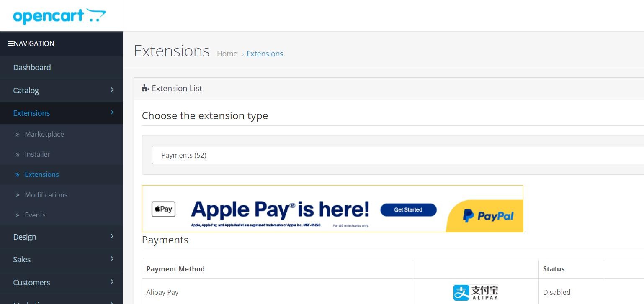Click double-arrow icon beside Events
Screen dimensions: 644x304
(18, 215)
